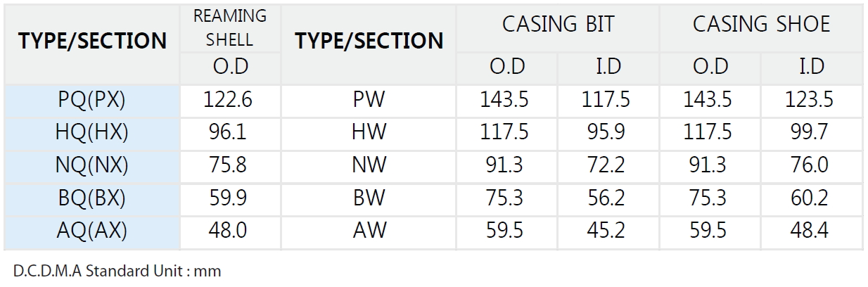
Task: Click the BW section cell
Action: [x=369, y=198]
